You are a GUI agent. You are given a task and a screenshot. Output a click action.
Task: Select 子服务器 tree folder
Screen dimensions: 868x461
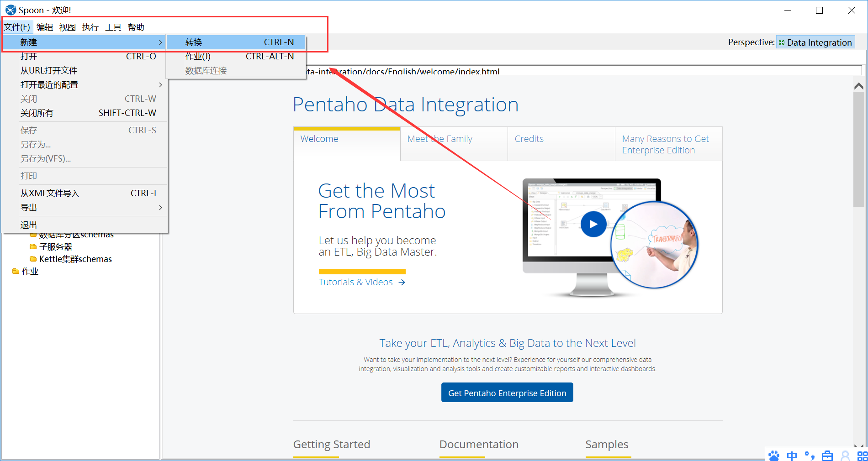(x=56, y=246)
